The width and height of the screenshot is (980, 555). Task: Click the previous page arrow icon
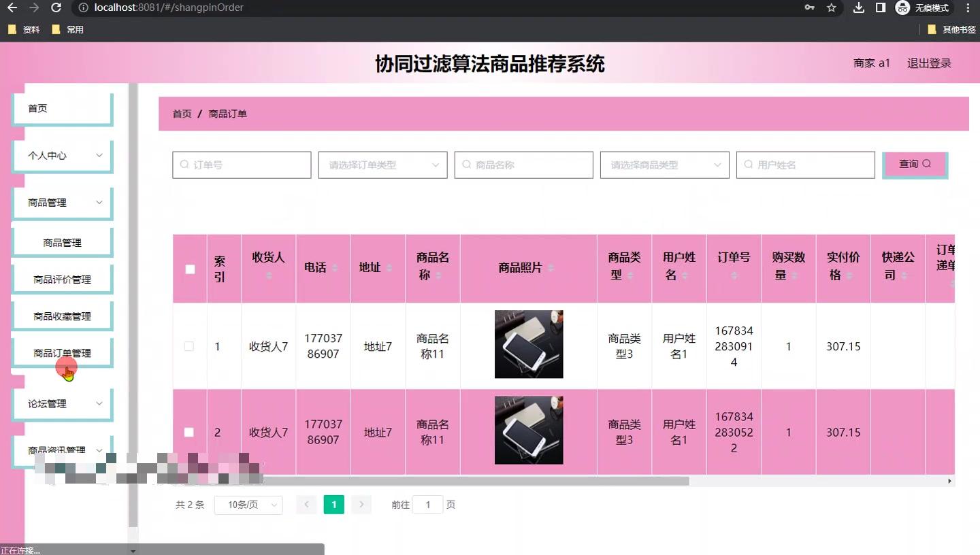click(306, 505)
